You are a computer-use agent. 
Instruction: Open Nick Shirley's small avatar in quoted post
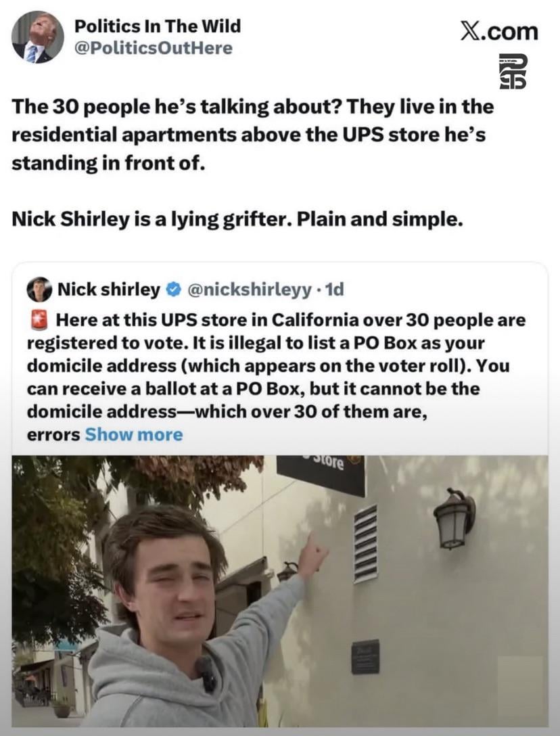tap(39, 290)
